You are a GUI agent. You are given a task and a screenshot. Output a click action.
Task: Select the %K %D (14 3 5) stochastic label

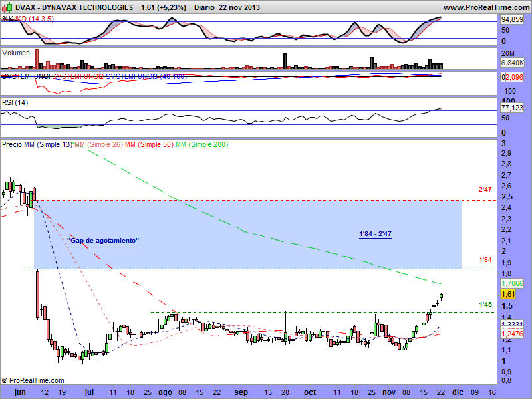28,19
